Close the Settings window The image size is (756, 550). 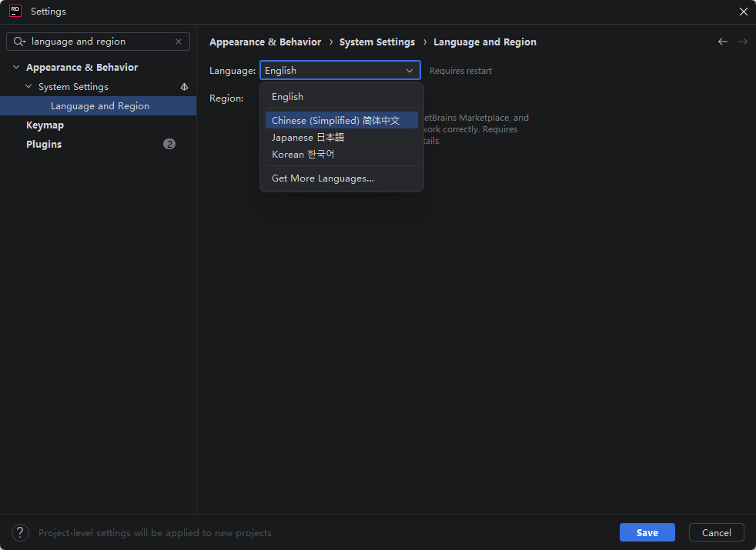(743, 12)
